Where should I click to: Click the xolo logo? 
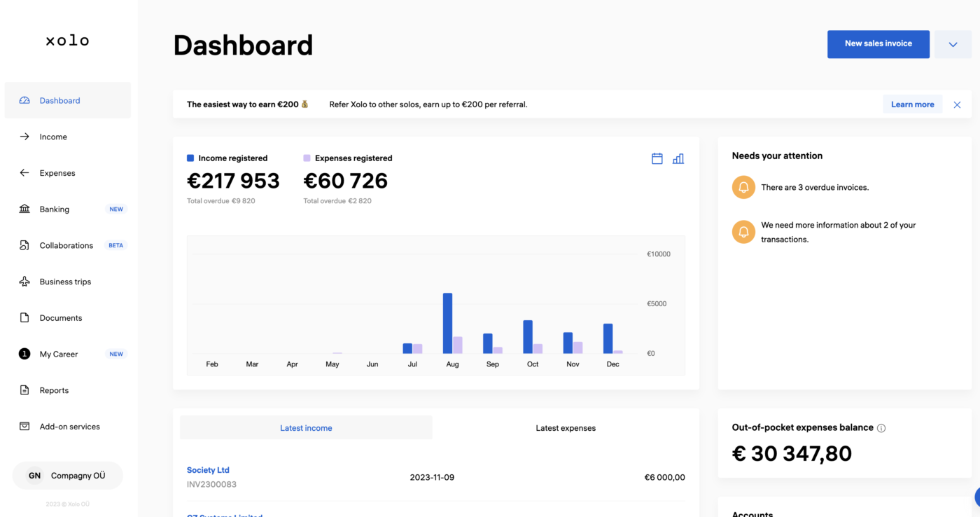[67, 41]
